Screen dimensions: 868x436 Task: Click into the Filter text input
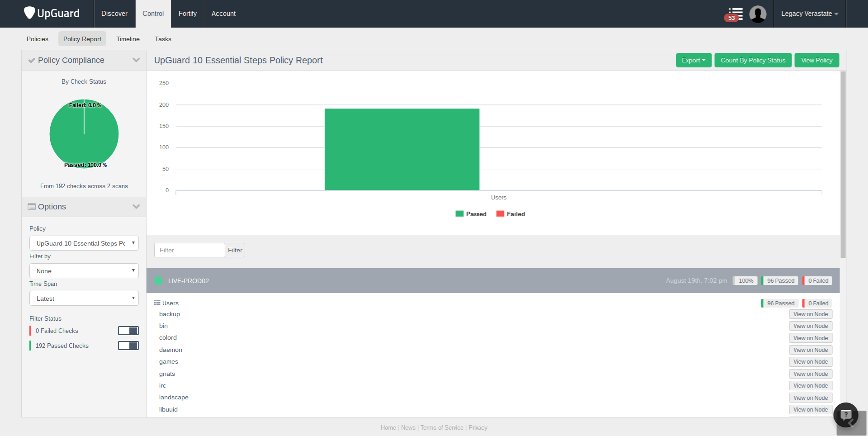click(x=190, y=250)
